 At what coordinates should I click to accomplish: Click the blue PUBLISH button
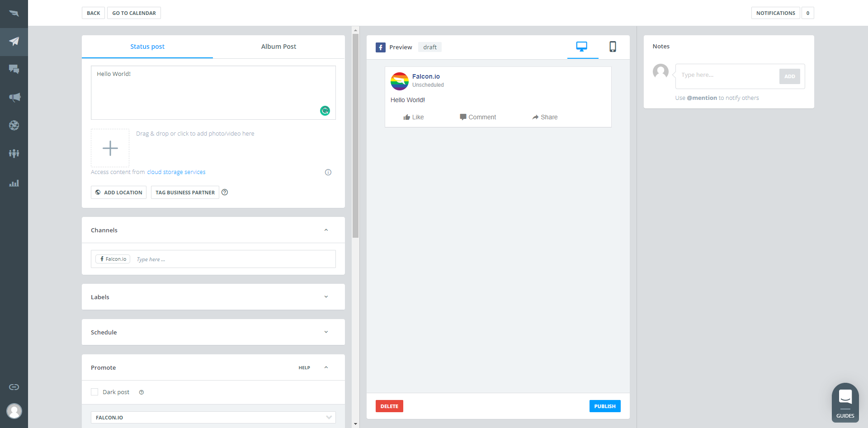pyautogui.click(x=605, y=406)
